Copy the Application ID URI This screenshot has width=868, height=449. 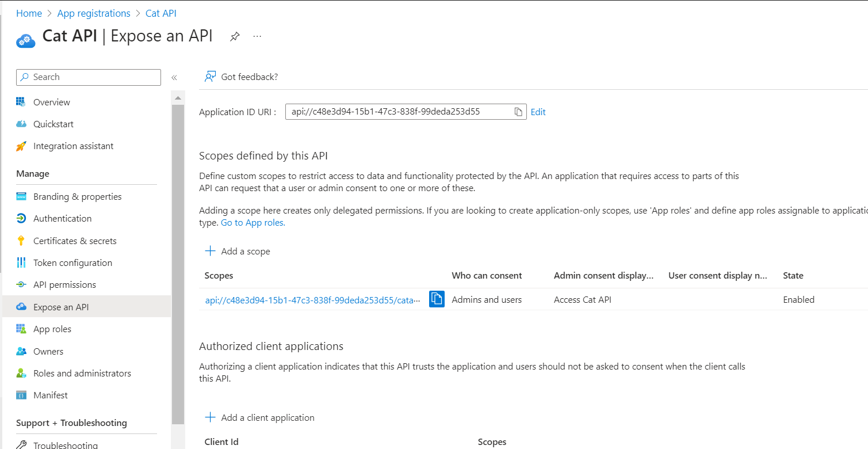tap(518, 112)
